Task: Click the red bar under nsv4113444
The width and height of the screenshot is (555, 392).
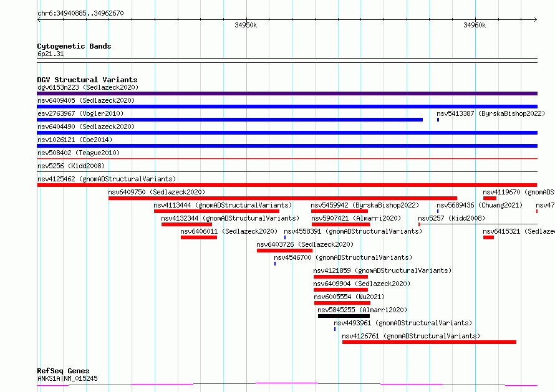Action: pyautogui.click(x=216, y=211)
